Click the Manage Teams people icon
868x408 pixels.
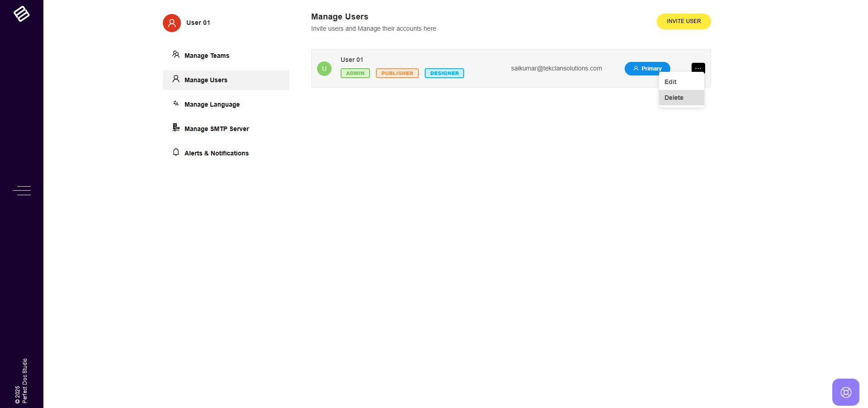click(176, 55)
